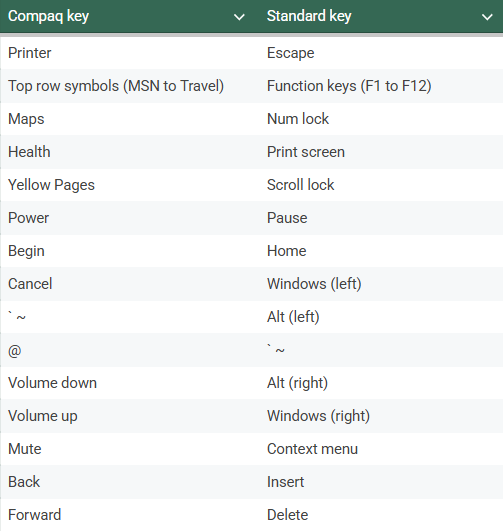Select the Standard key column header
The image size is (503, 531).
pyautogui.click(x=381, y=16)
